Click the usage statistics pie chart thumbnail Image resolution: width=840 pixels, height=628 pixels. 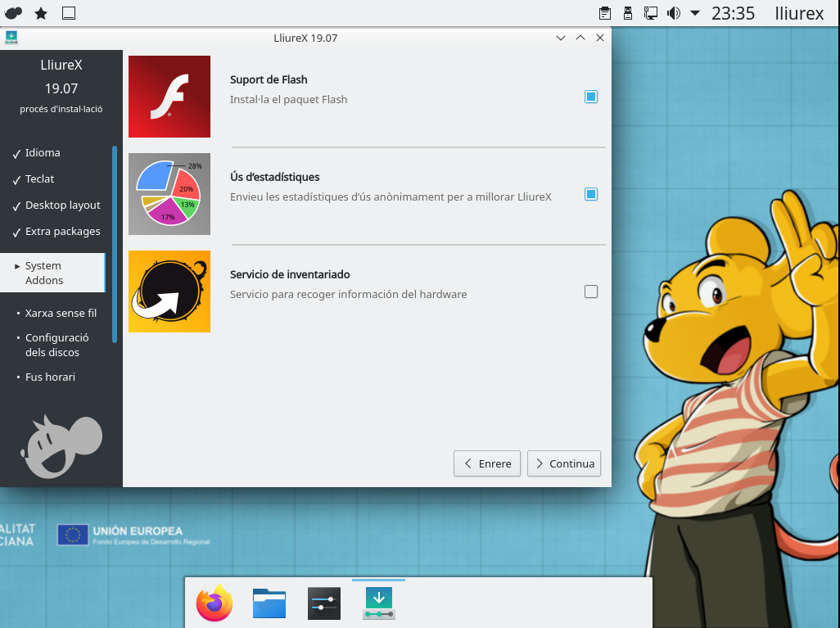[x=169, y=194]
